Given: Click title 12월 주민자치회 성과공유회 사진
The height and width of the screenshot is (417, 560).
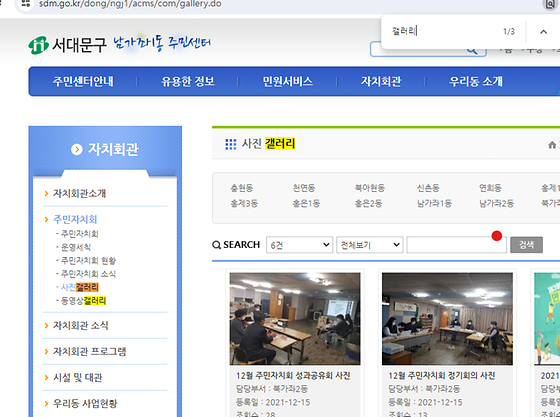Looking at the screenshot, I should (x=293, y=376).
